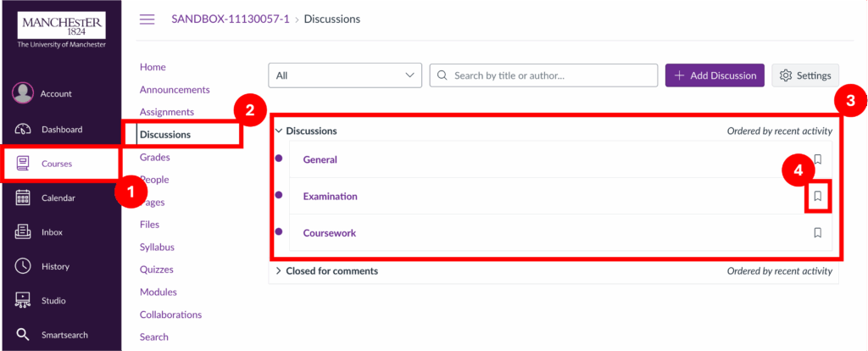Viewport: 868px width, 351px height.
Task: Toggle bookmark on Examination discussion
Action: 817,196
